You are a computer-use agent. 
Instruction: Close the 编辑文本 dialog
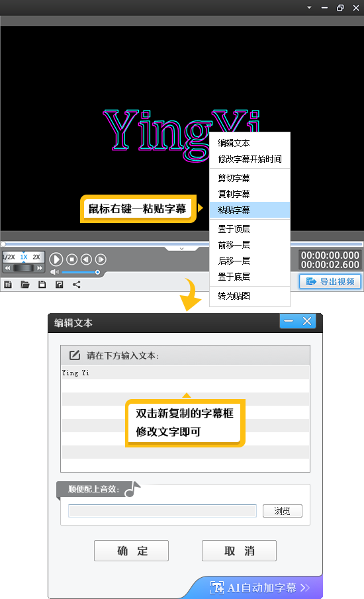(307, 321)
